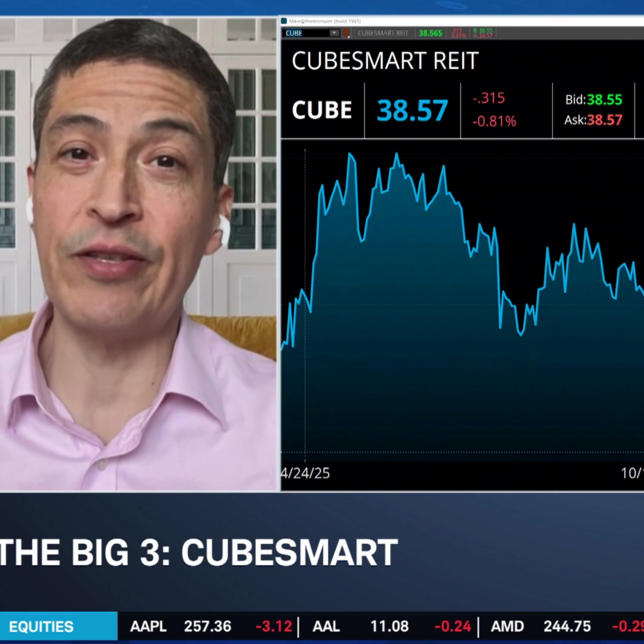This screenshot has height=644, width=644.
Task: Open the CUBE symbol dropdown arrow
Action: (334, 33)
